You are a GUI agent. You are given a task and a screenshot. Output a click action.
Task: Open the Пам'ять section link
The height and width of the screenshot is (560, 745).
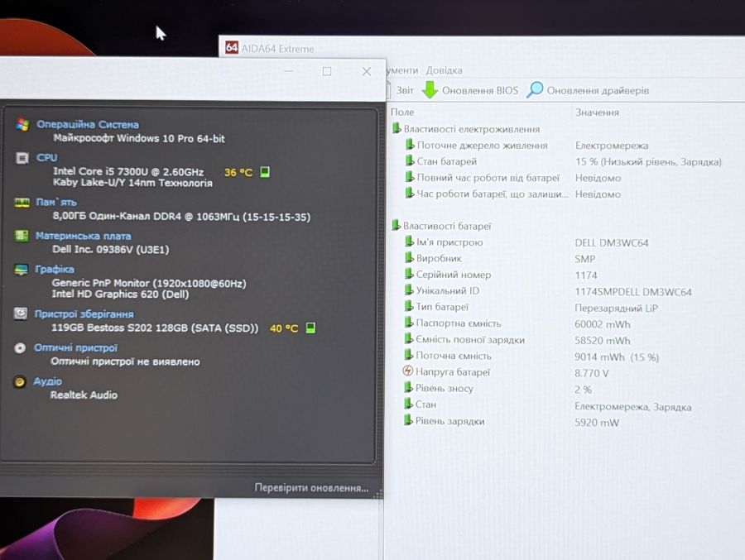56,203
